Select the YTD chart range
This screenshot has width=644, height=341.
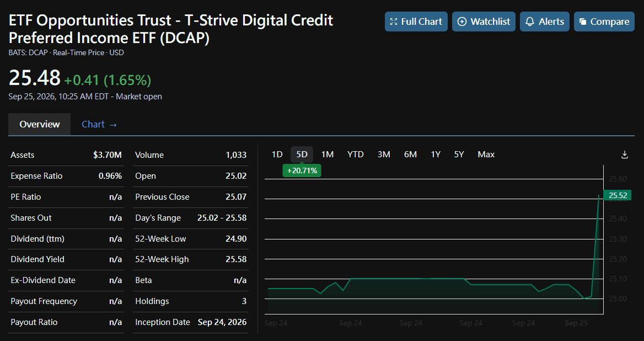pyautogui.click(x=355, y=154)
